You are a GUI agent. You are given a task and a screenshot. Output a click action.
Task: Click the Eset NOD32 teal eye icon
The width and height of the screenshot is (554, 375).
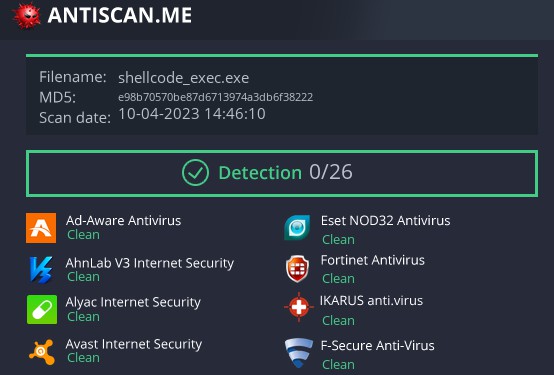click(x=297, y=228)
